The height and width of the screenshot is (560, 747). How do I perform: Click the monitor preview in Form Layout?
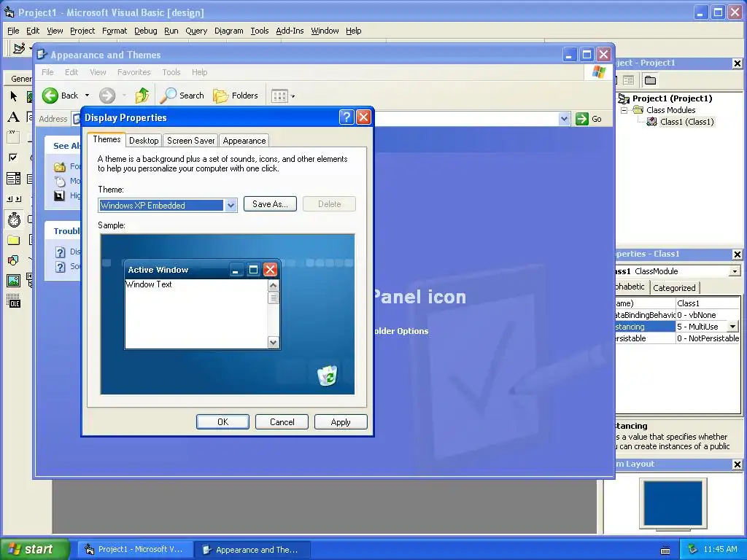pos(673,503)
